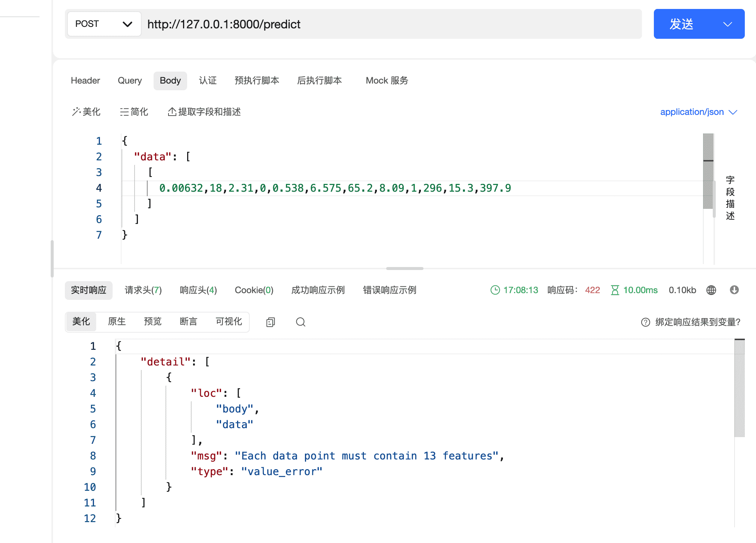Select the Body tab
The height and width of the screenshot is (543, 756).
point(170,81)
